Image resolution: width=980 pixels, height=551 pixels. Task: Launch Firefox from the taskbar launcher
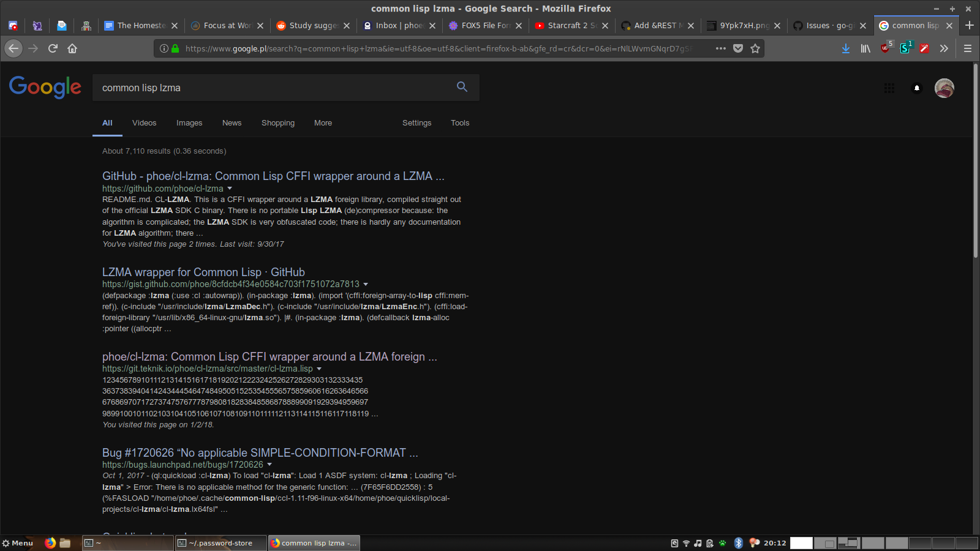tap(50, 543)
